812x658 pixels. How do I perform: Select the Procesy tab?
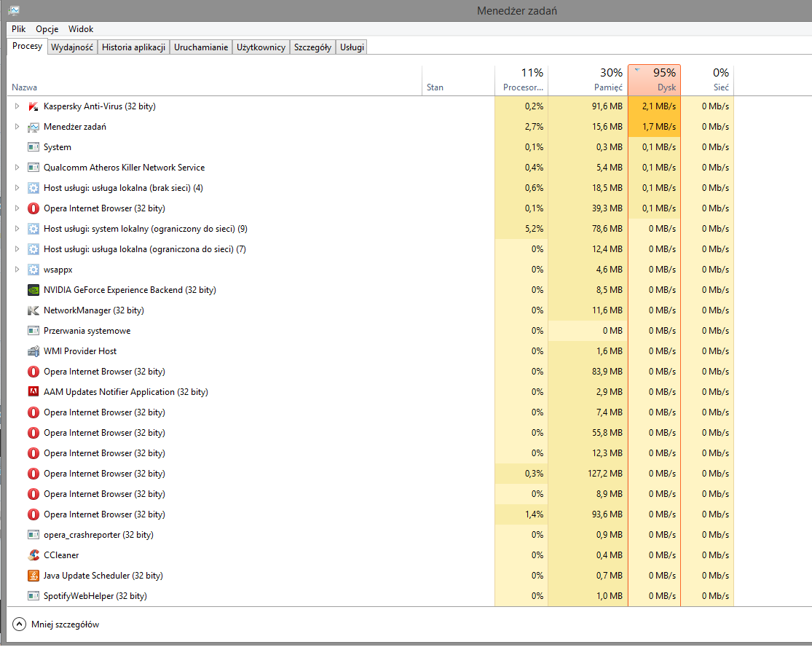coord(28,46)
